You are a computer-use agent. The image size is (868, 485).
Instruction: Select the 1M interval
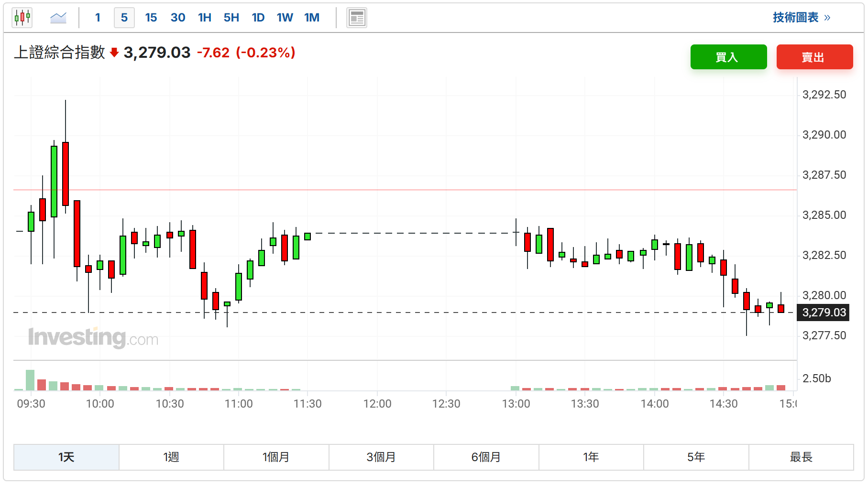pyautogui.click(x=312, y=18)
